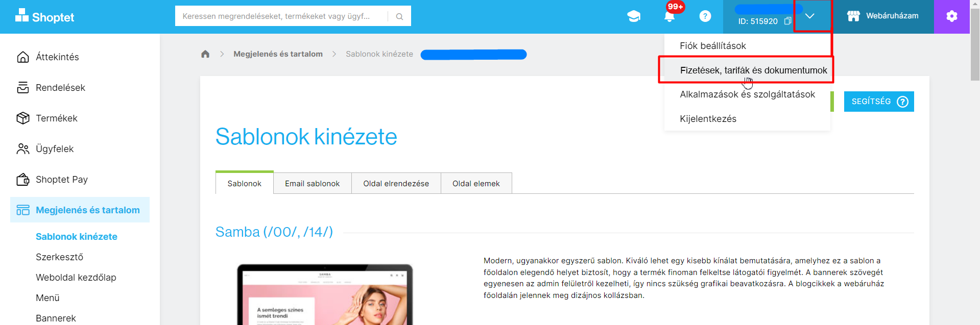Open the Oldal elemek tab

coord(476,183)
